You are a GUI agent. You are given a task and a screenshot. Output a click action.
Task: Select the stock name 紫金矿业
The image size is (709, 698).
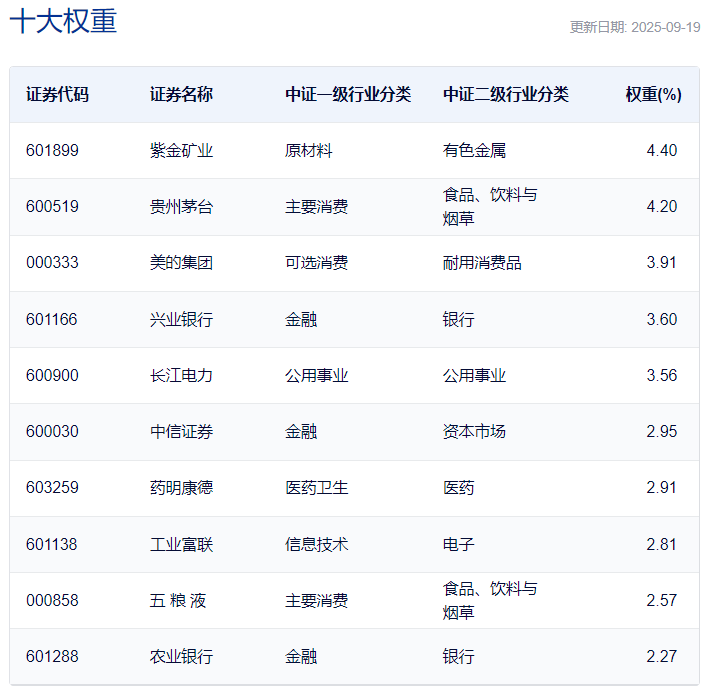pos(181,151)
